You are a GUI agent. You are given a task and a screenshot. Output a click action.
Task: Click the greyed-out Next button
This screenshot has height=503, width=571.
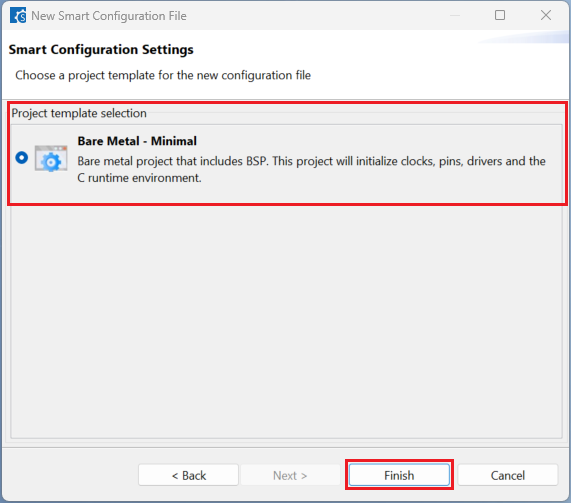point(290,475)
